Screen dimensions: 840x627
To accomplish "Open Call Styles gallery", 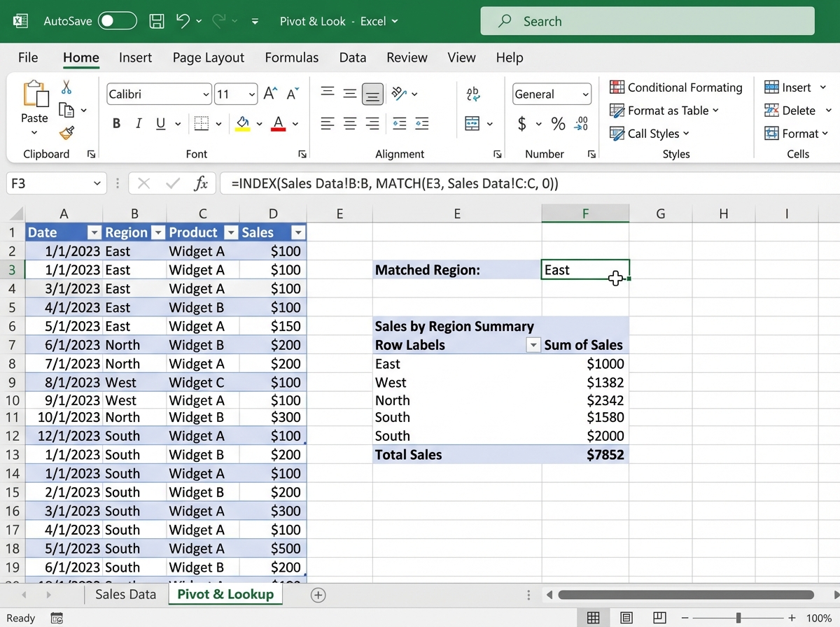I will pyautogui.click(x=650, y=134).
